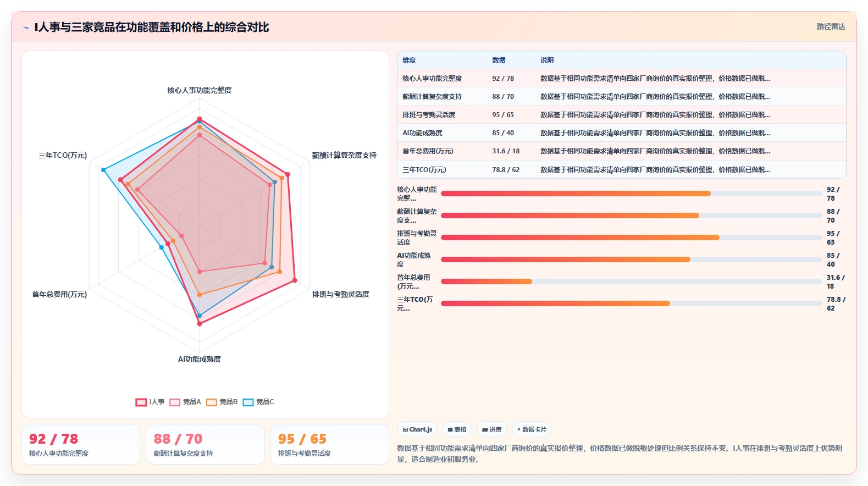Image resolution: width=868 pixels, height=486 pixels.
Task: Click the 数据卡片 tag chip
Action: pos(532,429)
